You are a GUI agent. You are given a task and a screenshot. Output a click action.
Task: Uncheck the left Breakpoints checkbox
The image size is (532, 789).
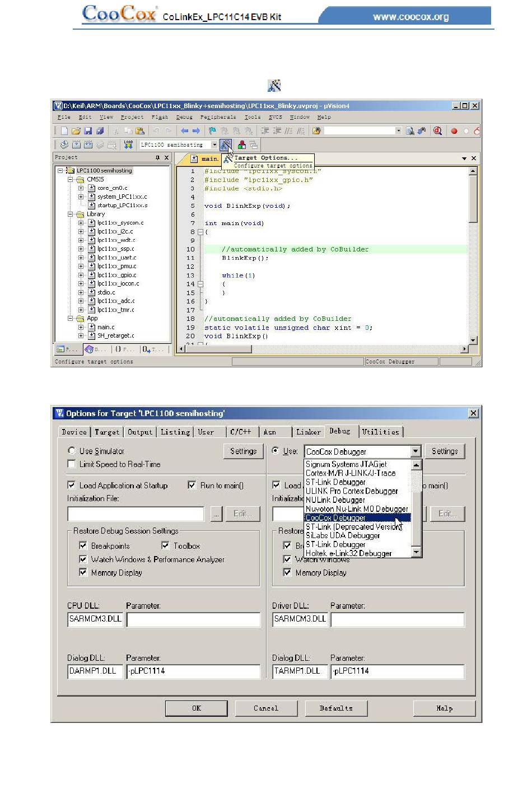pyautogui.click(x=83, y=546)
